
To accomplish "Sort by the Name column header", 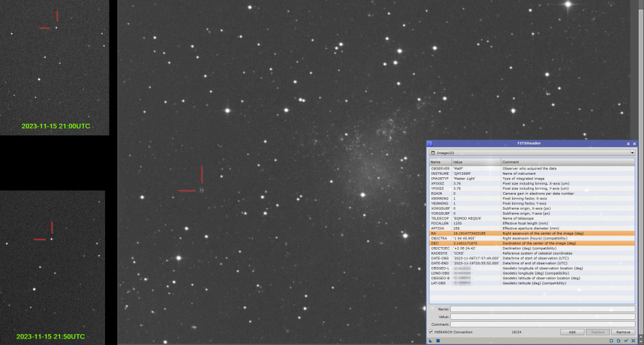I will [440, 162].
